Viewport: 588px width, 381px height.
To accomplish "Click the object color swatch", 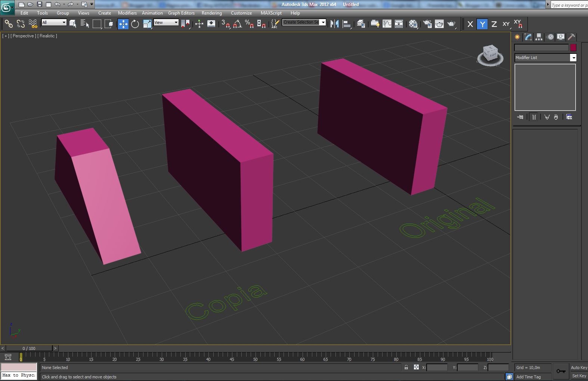I will click(573, 47).
